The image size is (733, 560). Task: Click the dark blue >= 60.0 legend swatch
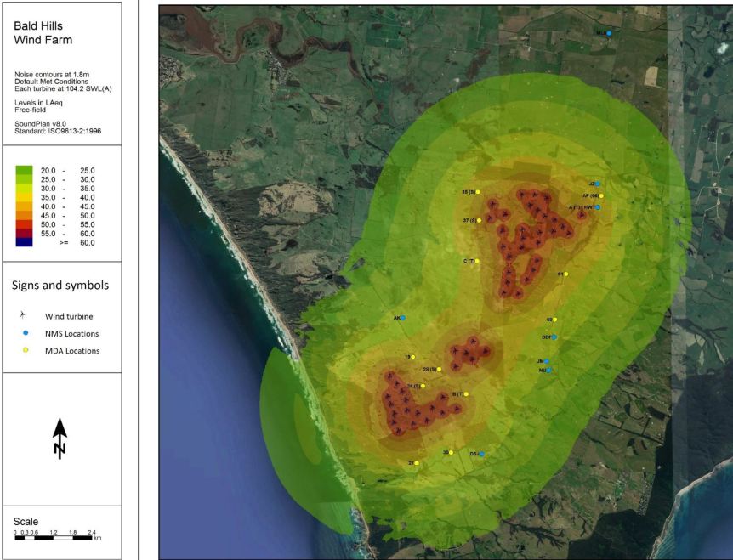coord(23,242)
